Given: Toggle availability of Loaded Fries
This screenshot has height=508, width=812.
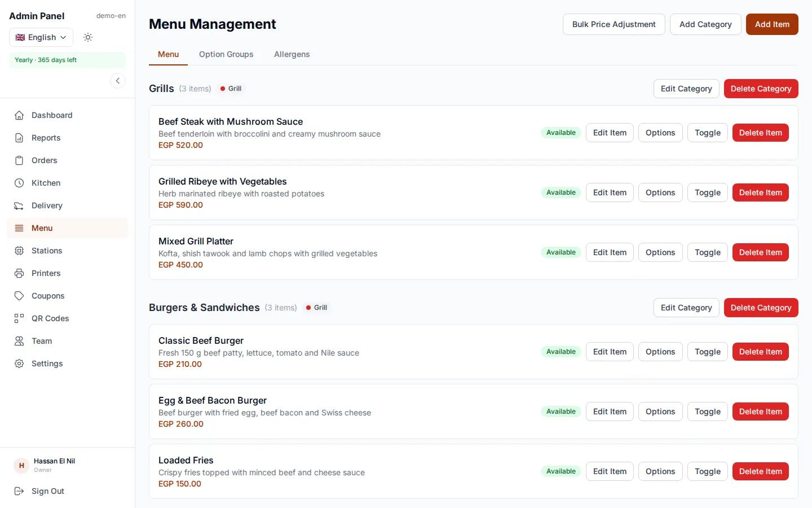Looking at the screenshot, I should point(708,471).
